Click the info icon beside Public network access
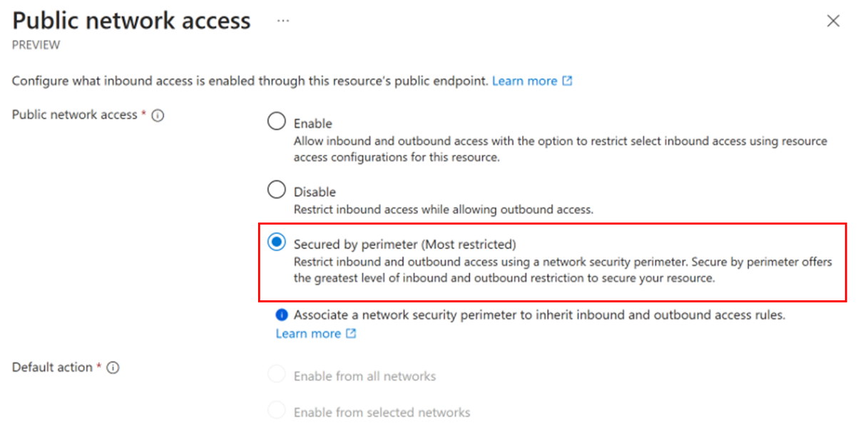The height and width of the screenshot is (443, 868). point(158,115)
